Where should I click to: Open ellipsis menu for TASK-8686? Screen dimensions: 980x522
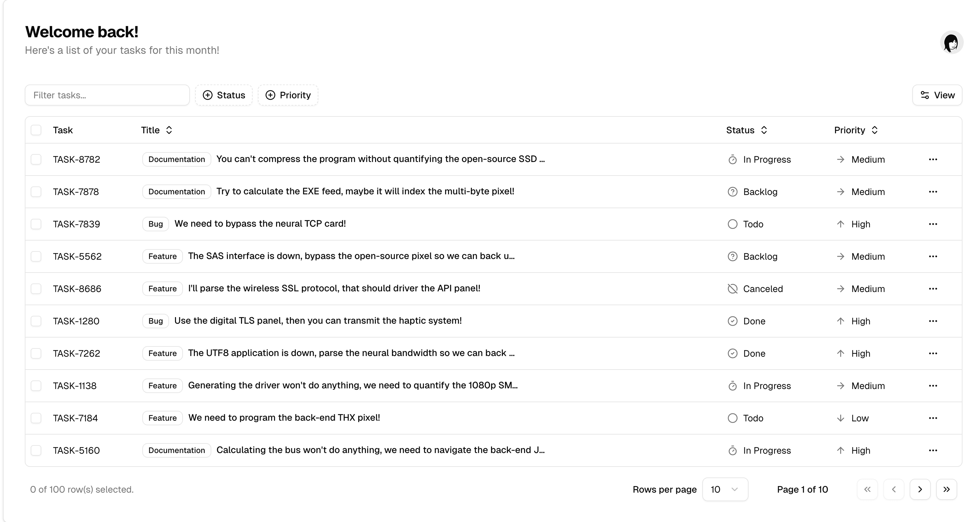932,289
